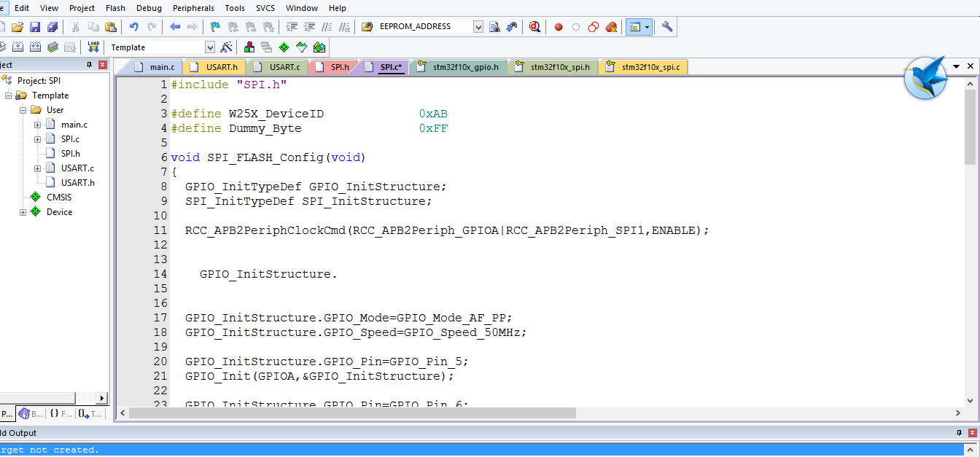The width and height of the screenshot is (980, 457).
Task: Open the EEPROM_ADDRESS find dropdown
Action: tap(478, 27)
